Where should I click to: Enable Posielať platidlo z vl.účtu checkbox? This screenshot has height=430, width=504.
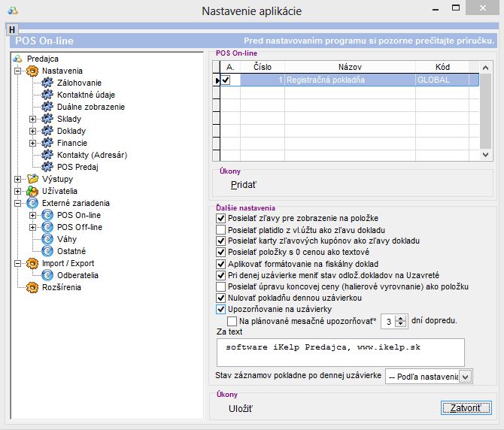click(x=220, y=229)
